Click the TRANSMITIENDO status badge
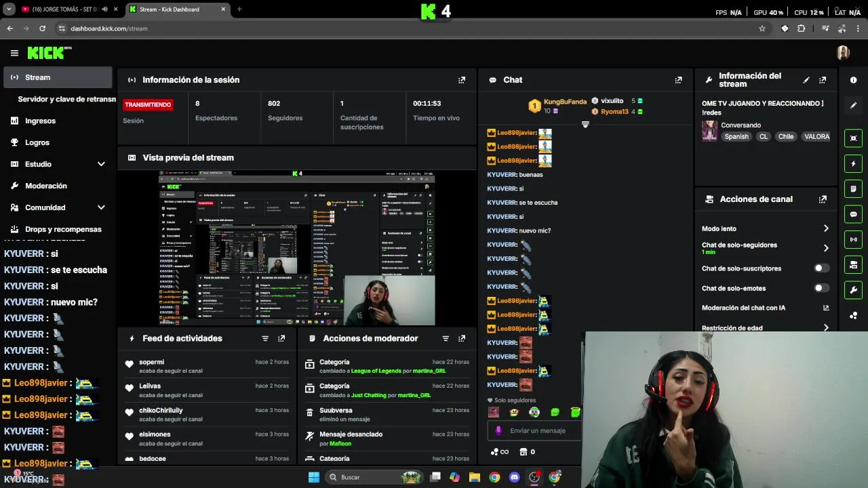 [x=148, y=104]
